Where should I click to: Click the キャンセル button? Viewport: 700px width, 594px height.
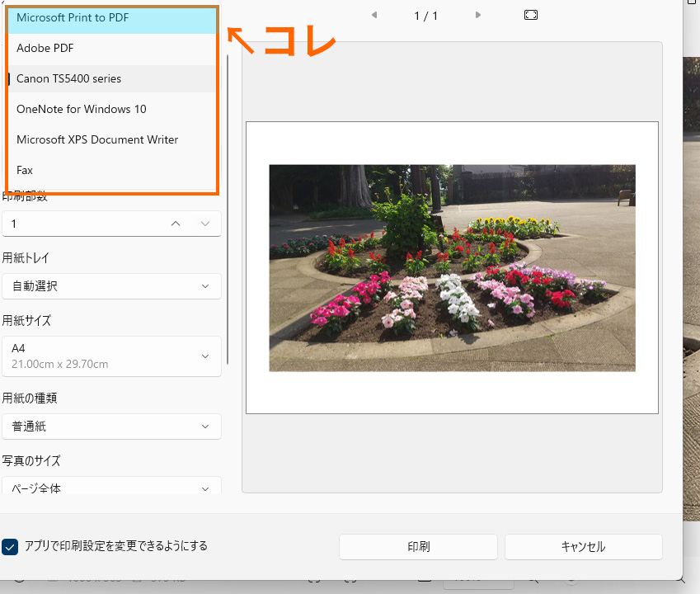[583, 547]
